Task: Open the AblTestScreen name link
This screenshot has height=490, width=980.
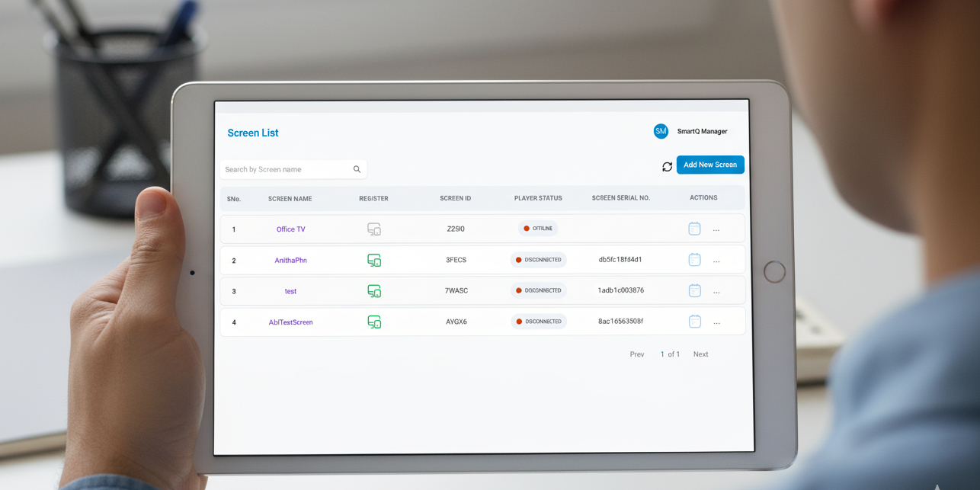Action: click(x=290, y=322)
